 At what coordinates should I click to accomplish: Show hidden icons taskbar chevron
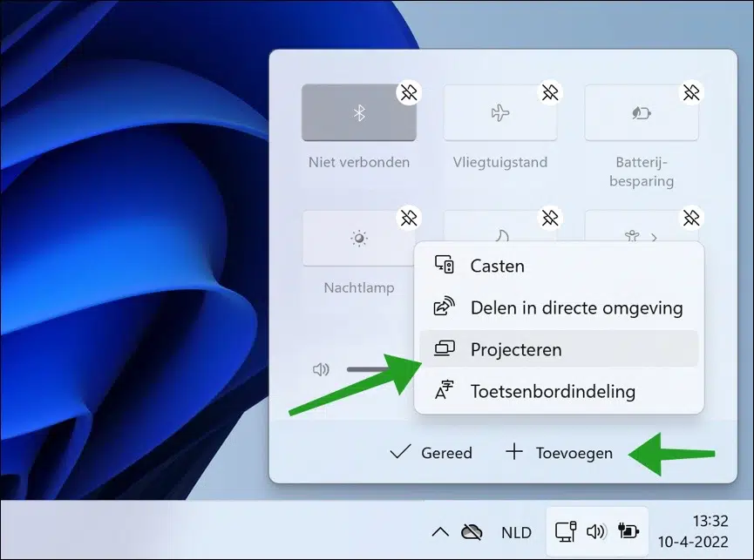pyautogui.click(x=440, y=531)
